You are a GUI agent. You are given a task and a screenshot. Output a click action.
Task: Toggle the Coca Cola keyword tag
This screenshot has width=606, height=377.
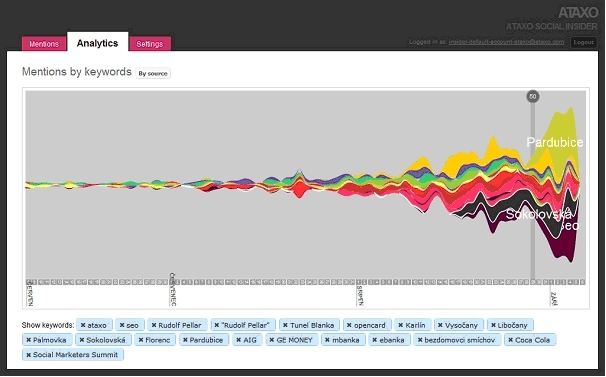click(530, 340)
